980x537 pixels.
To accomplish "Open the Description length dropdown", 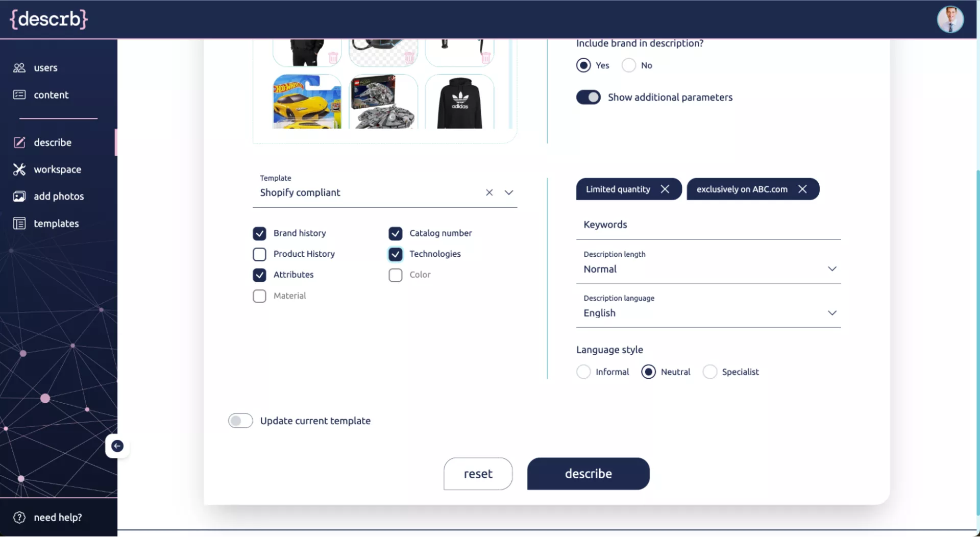I will pyautogui.click(x=831, y=268).
